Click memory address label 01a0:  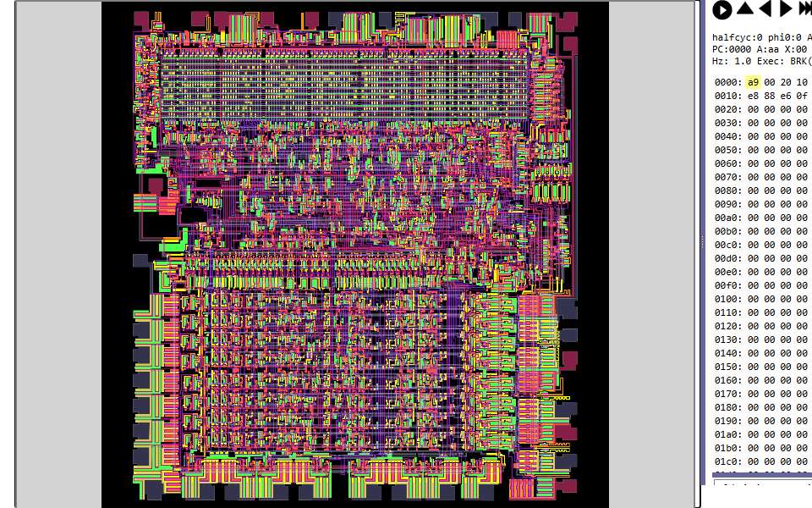[x=728, y=434]
